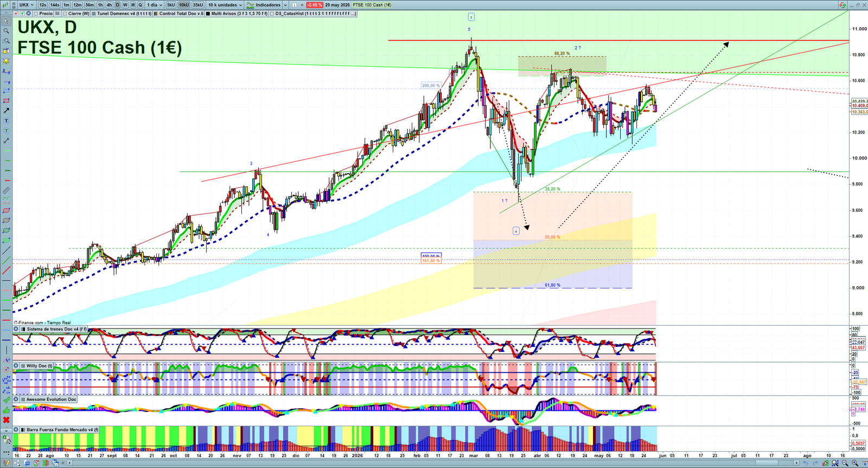Pick the blue rectangle drawing tool
The height and width of the screenshot is (468, 868).
6,91
